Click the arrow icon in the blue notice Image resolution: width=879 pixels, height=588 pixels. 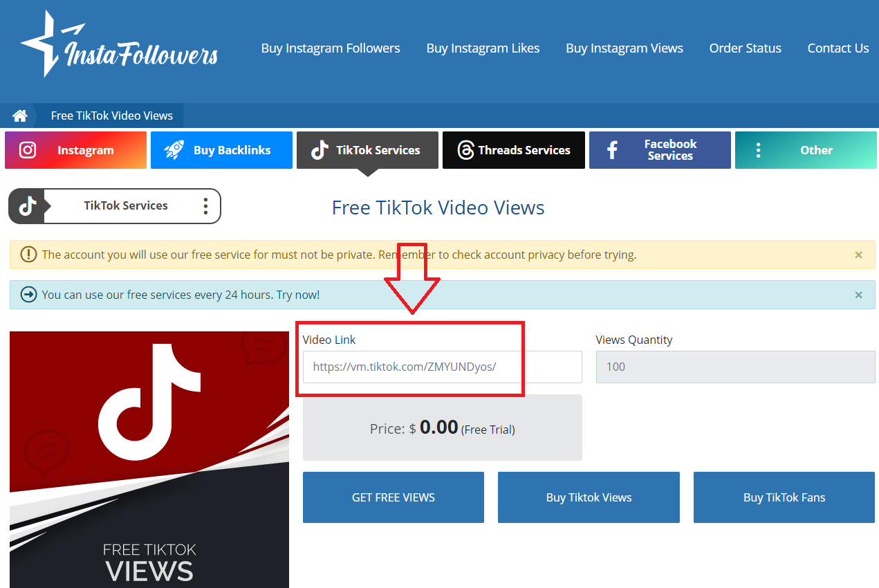click(28, 295)
